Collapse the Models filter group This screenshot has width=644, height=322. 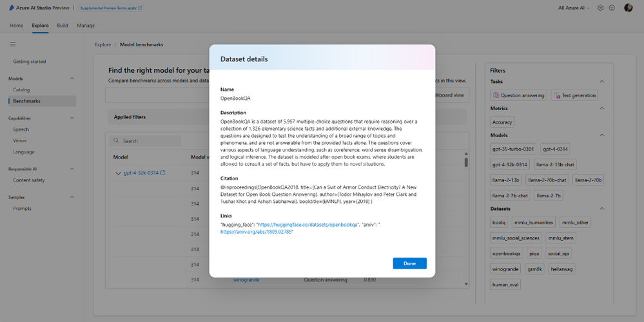click(602, 135)
